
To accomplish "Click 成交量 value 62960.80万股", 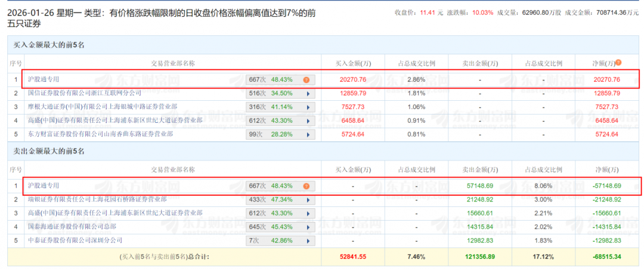I will coord(541,13).
